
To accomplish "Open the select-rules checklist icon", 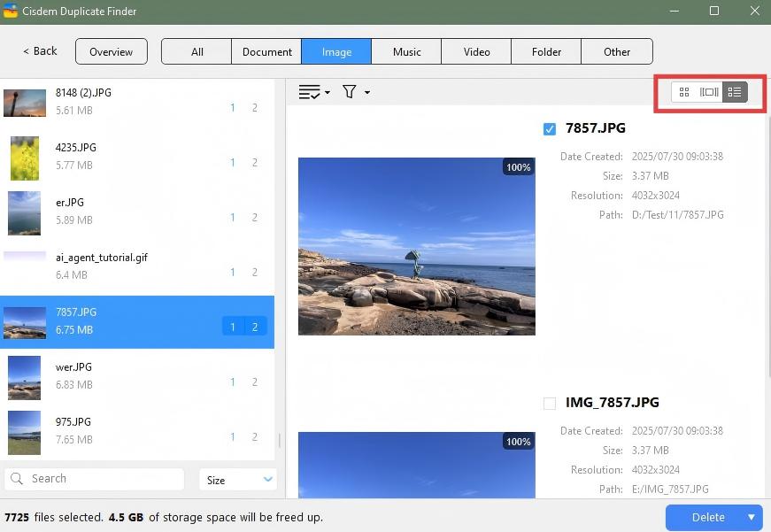I will click(309, 92).
